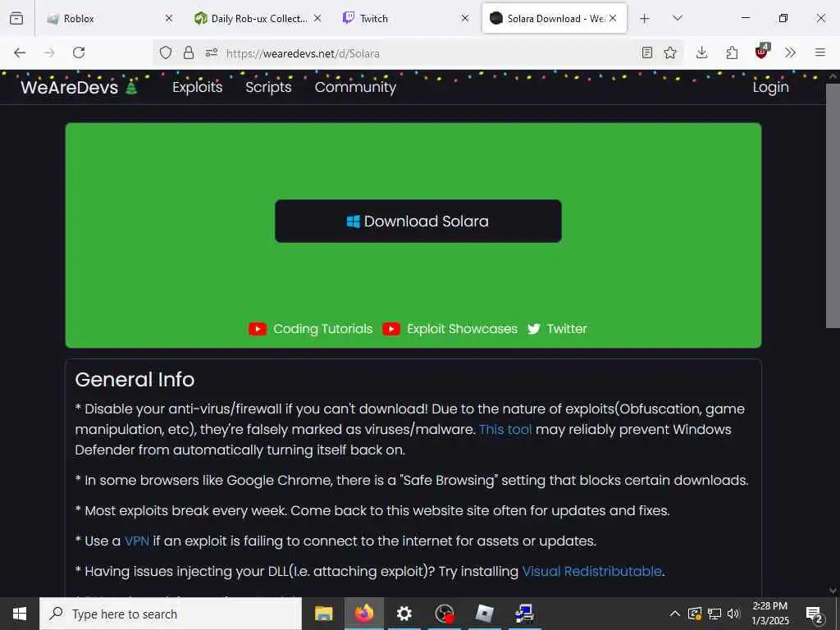Close the Daily Rob-ux Collect tab

tap(317, 18)
